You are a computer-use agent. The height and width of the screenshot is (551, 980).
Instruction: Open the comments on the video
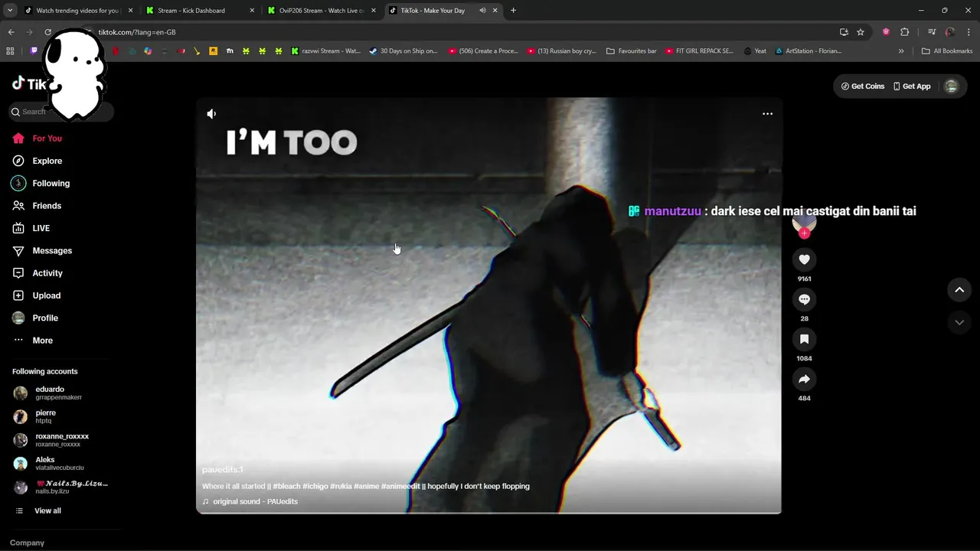(804, 299)
